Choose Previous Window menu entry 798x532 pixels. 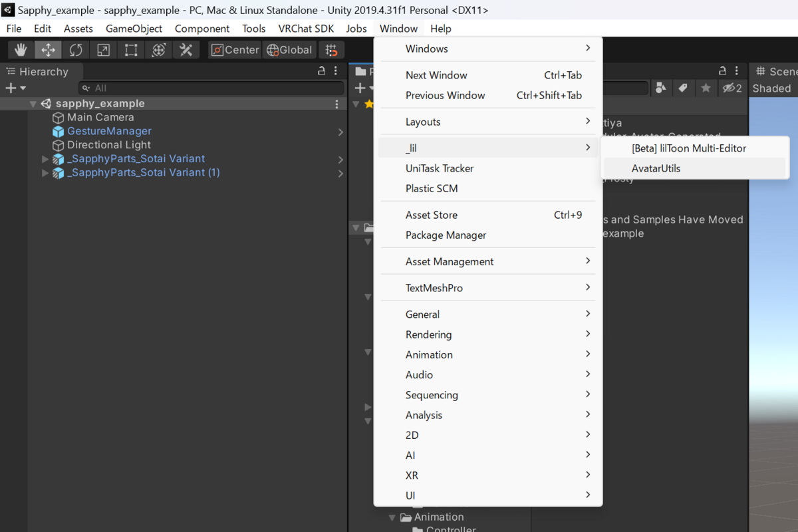[489, 95]
